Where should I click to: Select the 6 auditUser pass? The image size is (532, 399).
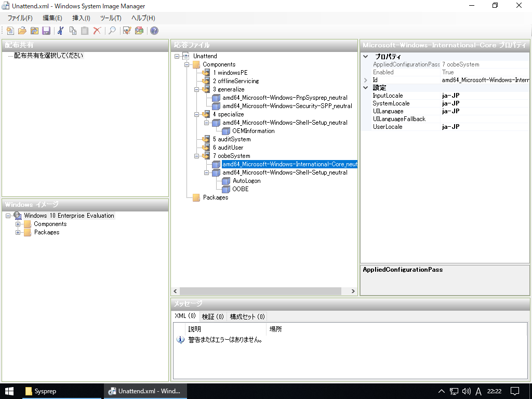click(228, 148)
